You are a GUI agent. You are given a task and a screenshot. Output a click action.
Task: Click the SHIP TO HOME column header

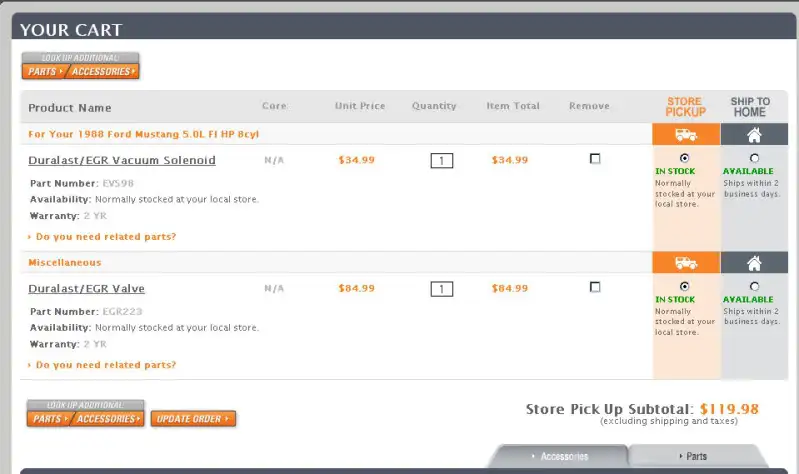coord(750,107)
